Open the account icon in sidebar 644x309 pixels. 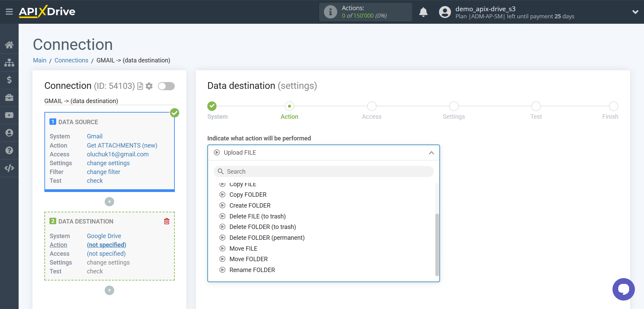[9, 133]
